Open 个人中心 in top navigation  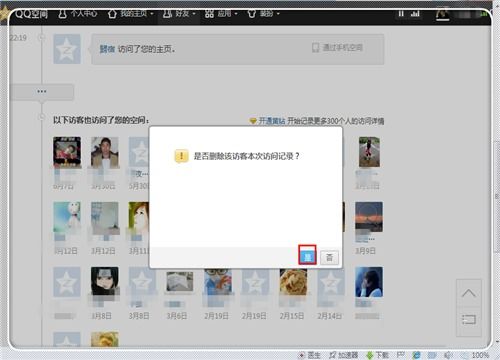tap(78, 14)
